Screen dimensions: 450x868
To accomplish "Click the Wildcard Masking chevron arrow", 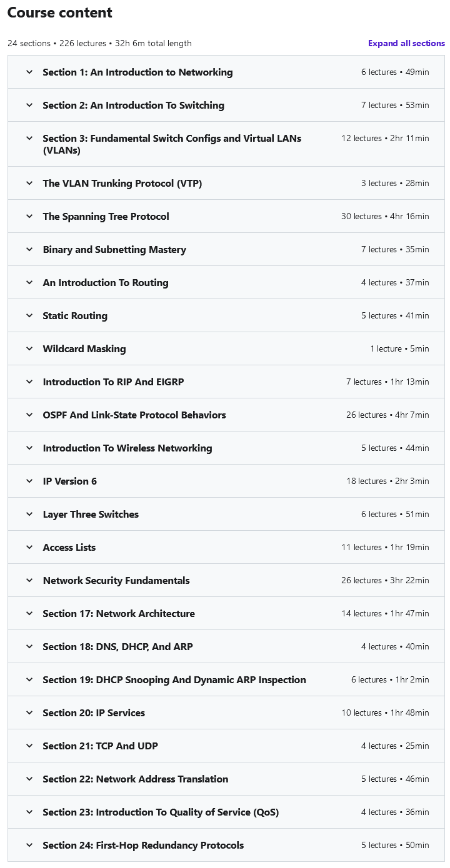I will coord(29,349).
